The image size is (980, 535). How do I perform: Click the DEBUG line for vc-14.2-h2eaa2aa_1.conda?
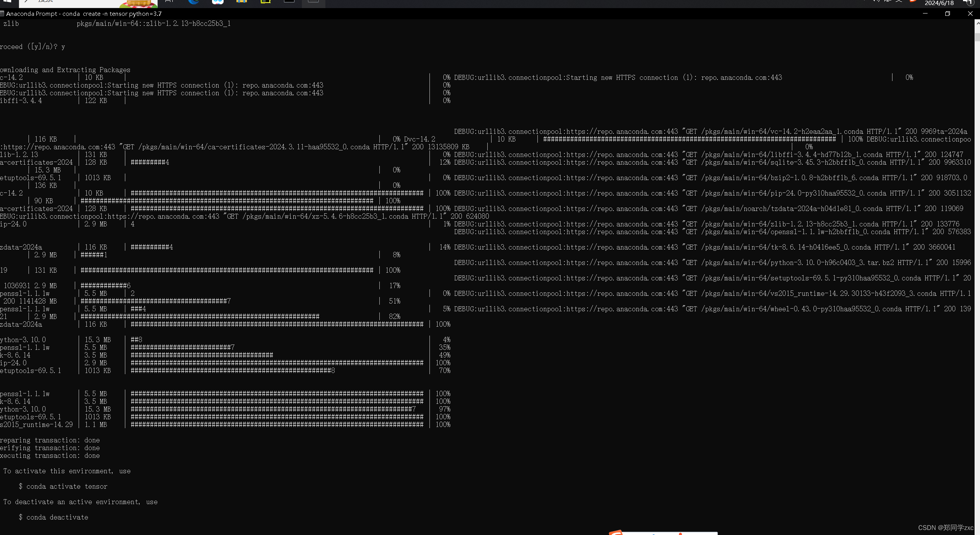tap(711, 132)
